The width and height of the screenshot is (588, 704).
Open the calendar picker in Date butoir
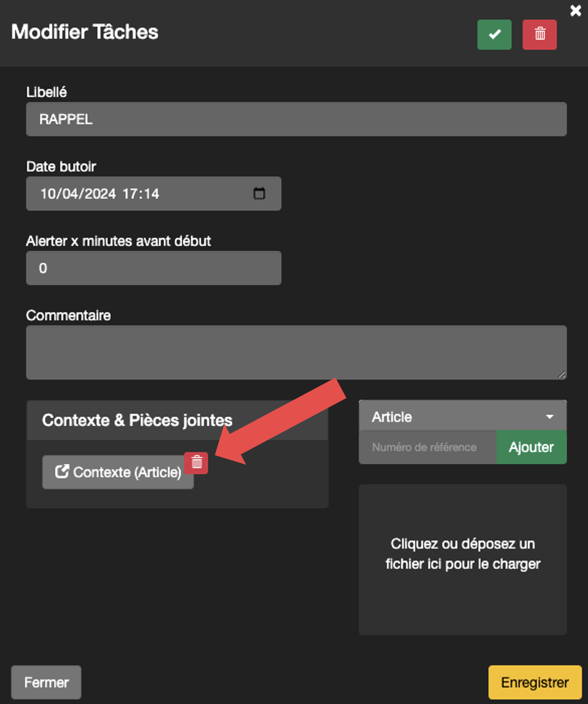coord(259,193)
